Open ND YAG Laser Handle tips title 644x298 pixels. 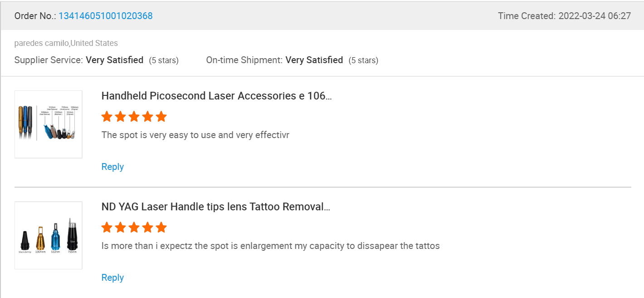[215, 207]
